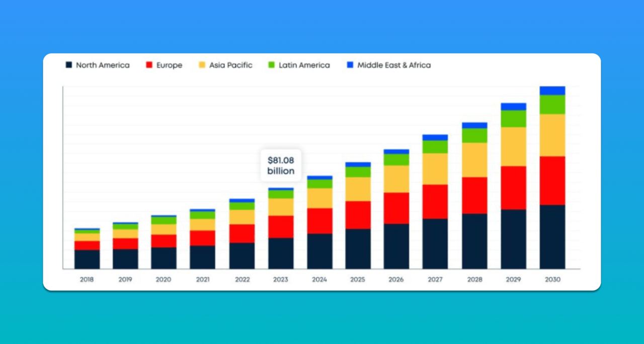Click the 2018 axis label

click(x=87, y=280)
